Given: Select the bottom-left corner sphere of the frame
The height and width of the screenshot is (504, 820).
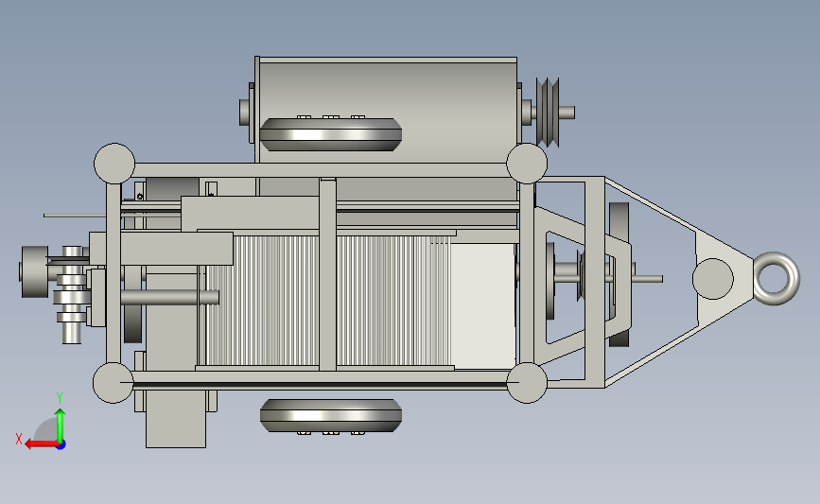Looking at the screenshot, I should pyautogui.click(x=113, y=383).
